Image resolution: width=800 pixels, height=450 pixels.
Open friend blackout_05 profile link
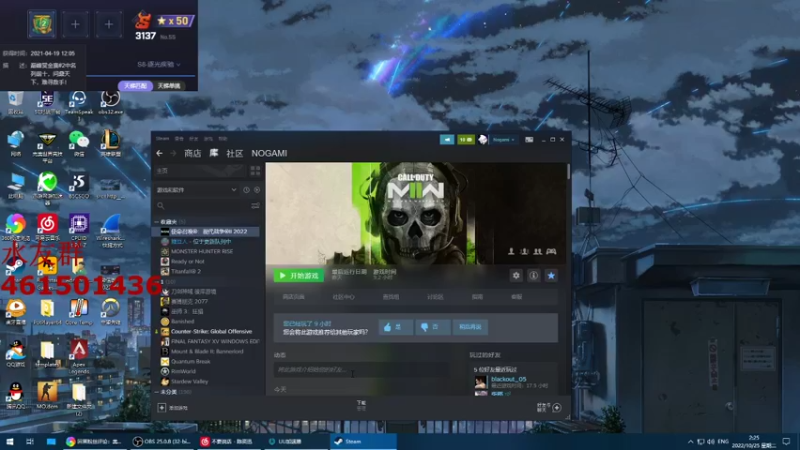coord(508,379)
